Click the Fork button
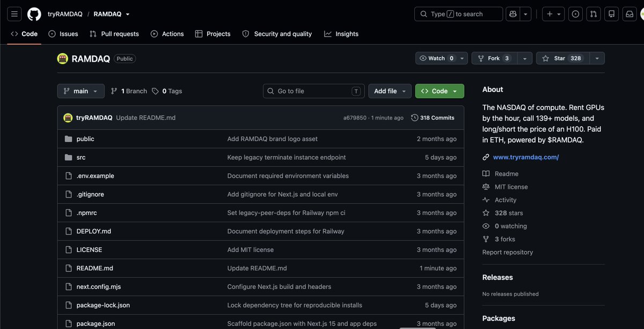 (x=494, y=58)
